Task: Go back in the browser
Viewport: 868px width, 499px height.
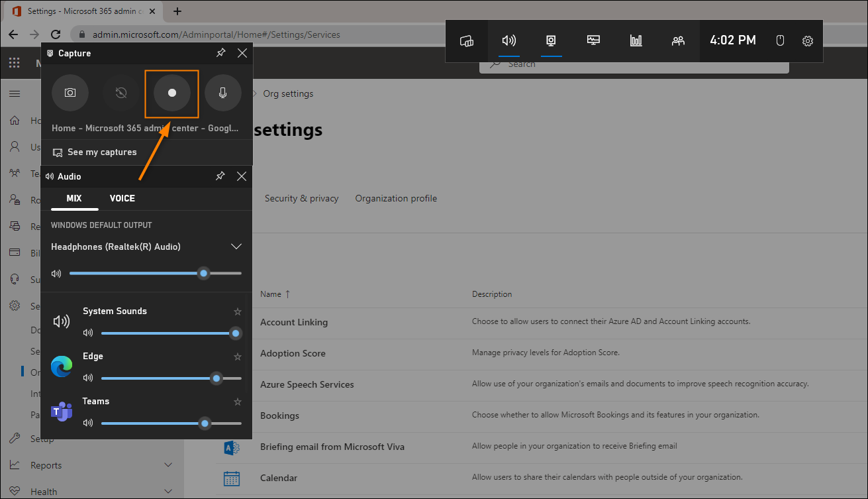Action: 14,34
